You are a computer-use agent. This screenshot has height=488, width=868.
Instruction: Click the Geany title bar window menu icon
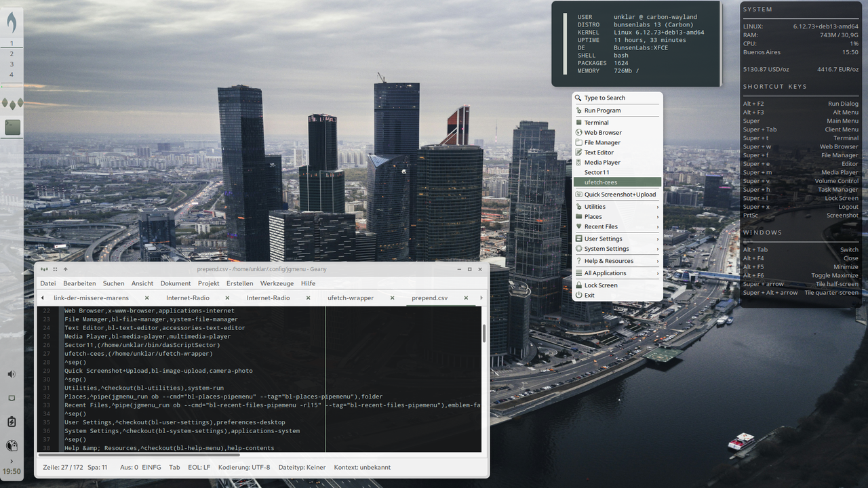coord(44,269)
